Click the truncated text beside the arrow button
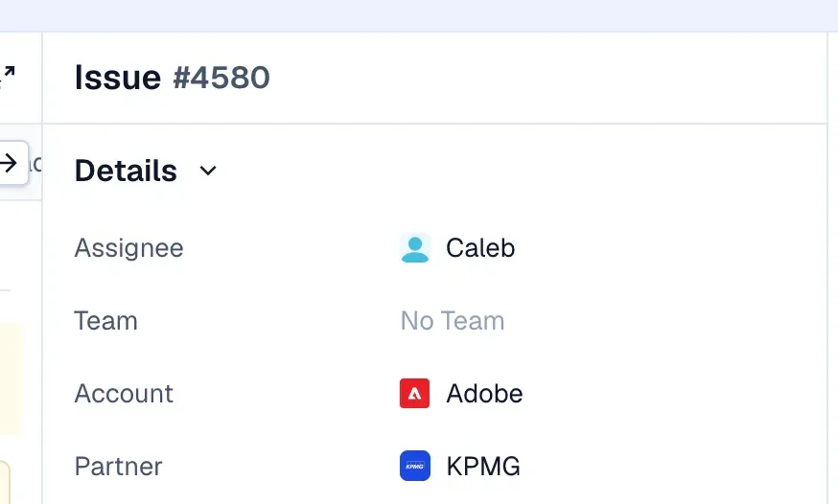Image resolution: width=838 pixels, height=504 pixels. click(x=35, y=164)
